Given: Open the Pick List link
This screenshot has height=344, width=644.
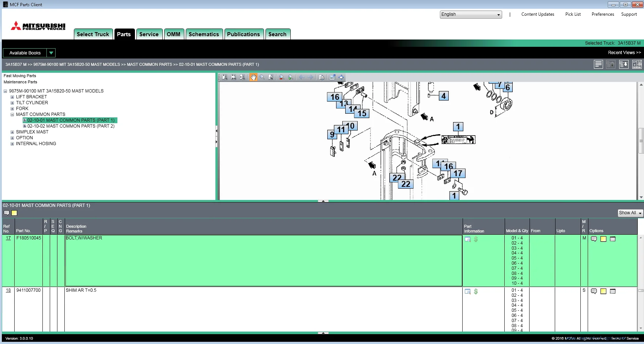Looking at the screenshot, I should (x=573, y=14).
